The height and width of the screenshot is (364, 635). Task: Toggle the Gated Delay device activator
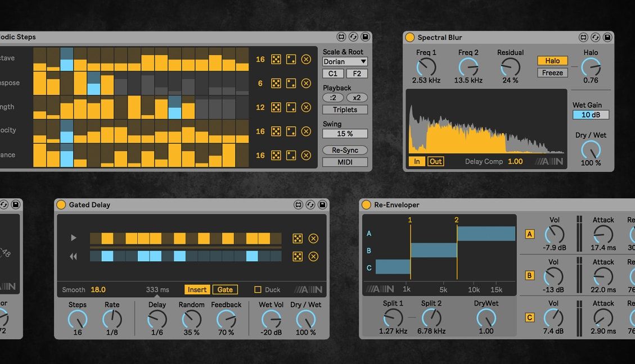point(61,204)
